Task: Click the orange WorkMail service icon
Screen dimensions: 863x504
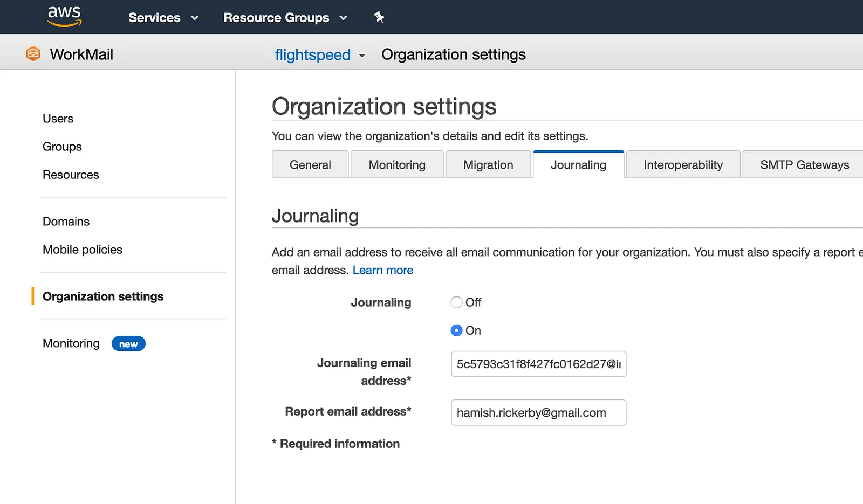Action: tap(33, 54)
